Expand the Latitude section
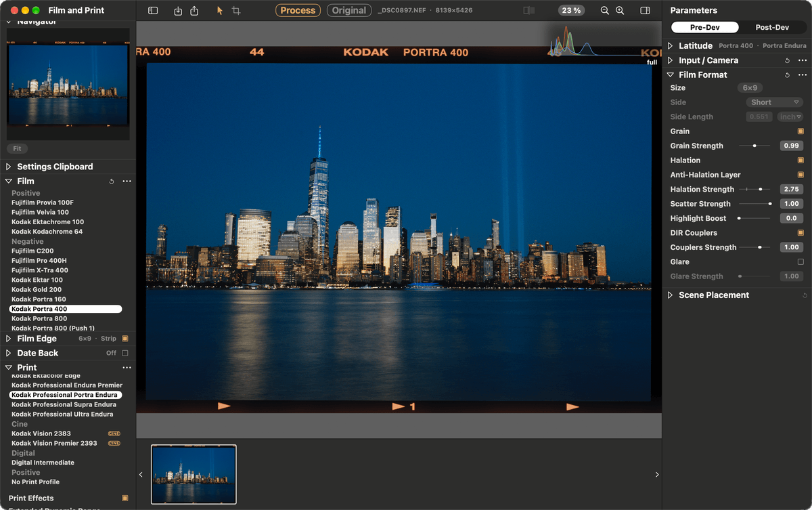Image resolution: width=812 pixels, height=510 pixels. [x=671, y=46]
